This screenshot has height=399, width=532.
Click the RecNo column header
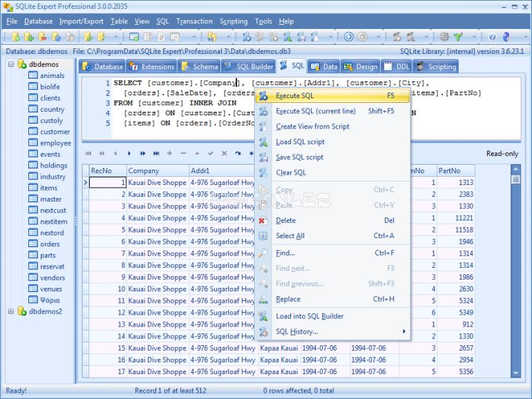point(108,171)
